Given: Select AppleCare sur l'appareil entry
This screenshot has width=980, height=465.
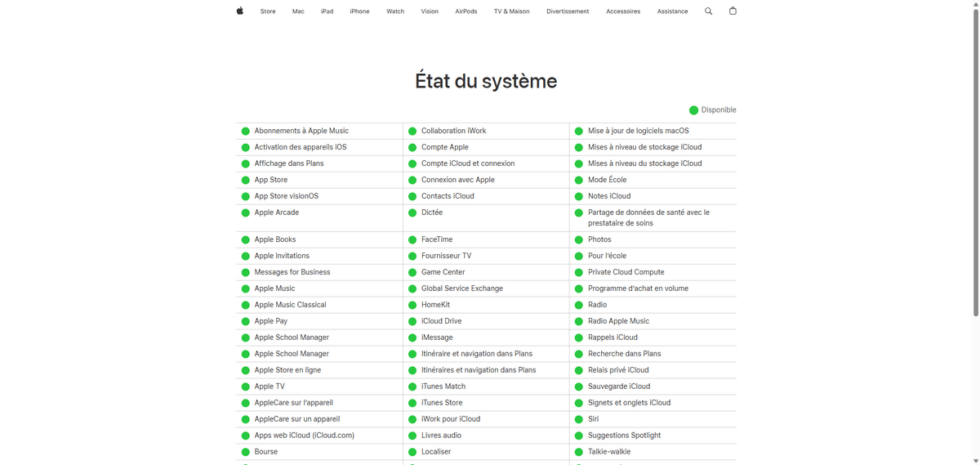Looking at the screenshot, I should click(x=294, y=403).
